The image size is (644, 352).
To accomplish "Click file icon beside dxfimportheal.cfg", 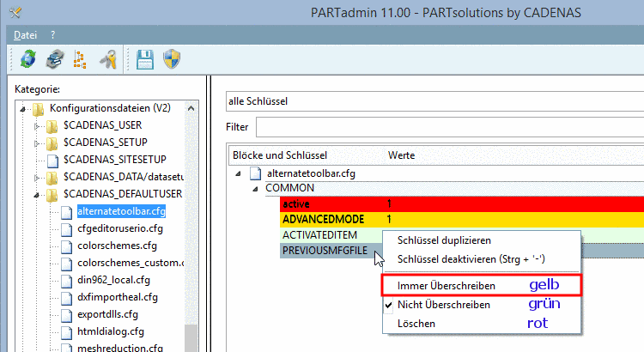I will click(66, 298).
